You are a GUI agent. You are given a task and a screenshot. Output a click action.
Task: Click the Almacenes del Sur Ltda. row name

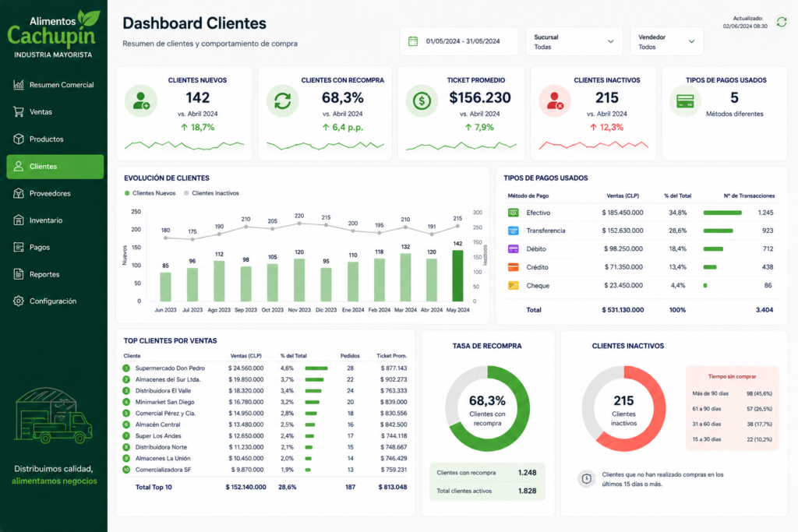(168, 379)
